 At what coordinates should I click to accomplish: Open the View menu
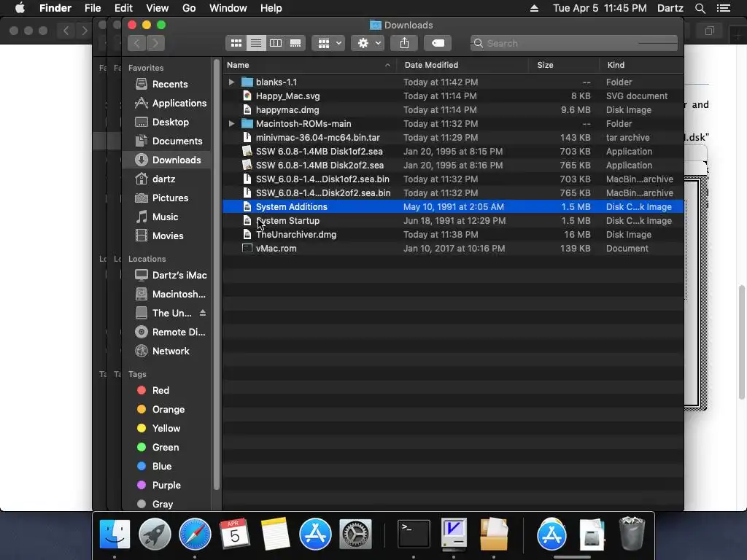[x=158, y=8]
